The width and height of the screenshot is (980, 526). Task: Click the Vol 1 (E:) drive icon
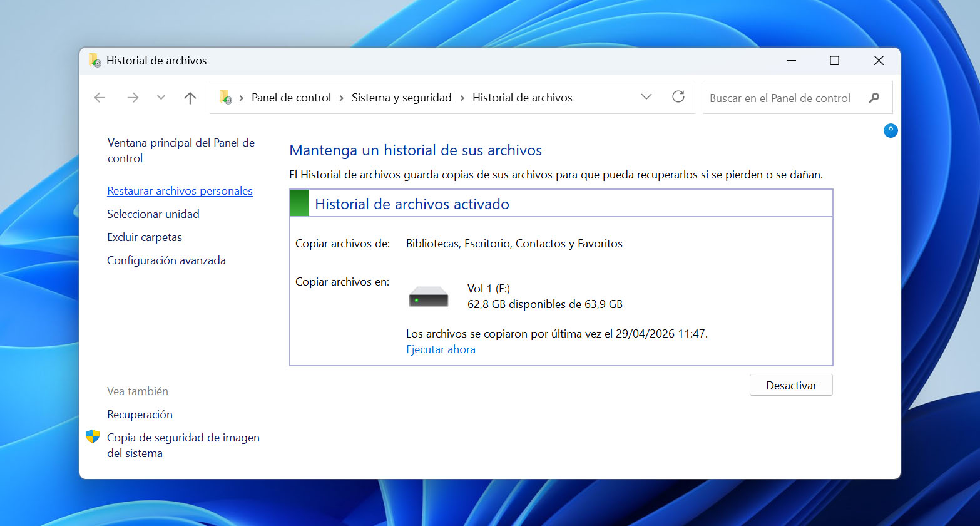pos(429,296)
